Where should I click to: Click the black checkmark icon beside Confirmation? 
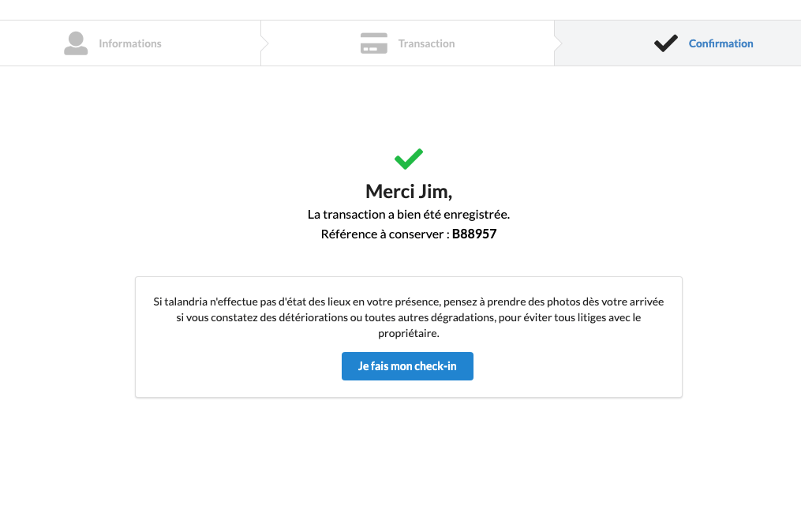pyautogui.click(x=665, y=43)
